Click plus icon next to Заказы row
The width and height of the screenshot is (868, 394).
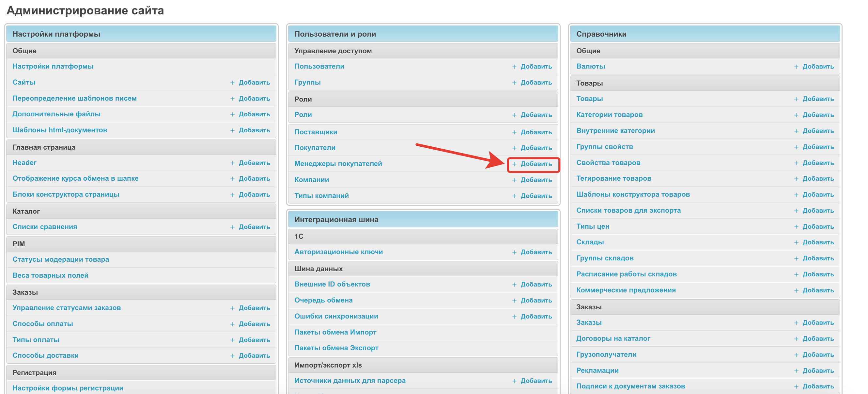pyautogui.click(x=796, y=323)
